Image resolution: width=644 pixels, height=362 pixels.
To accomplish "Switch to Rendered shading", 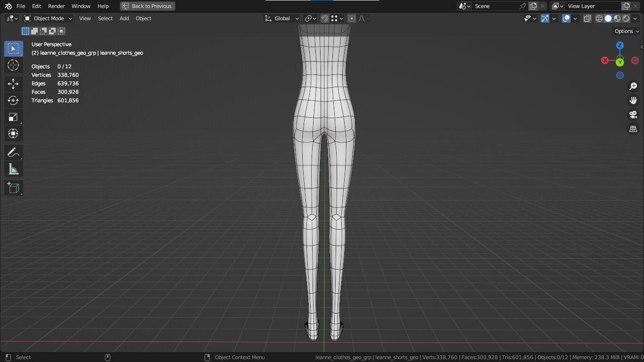I will [626, 18].
